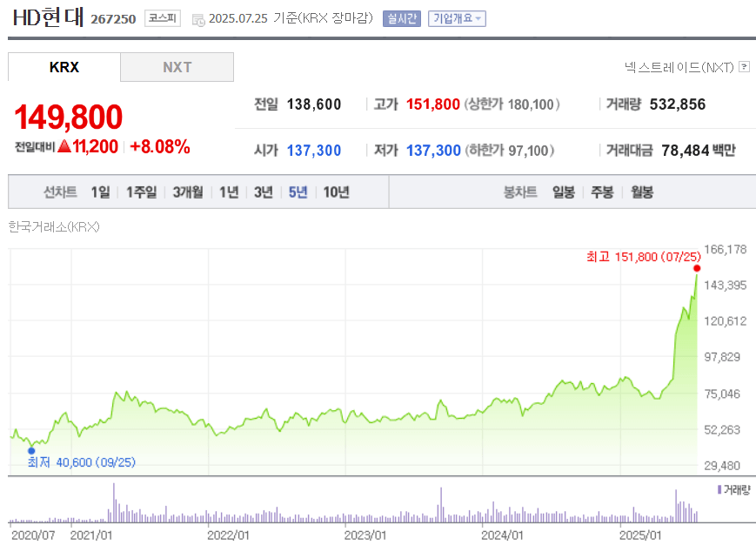This screenshot has width=756, height=545.
Task: Click the 코스피 market badge
Action: [x=163, y=18]
